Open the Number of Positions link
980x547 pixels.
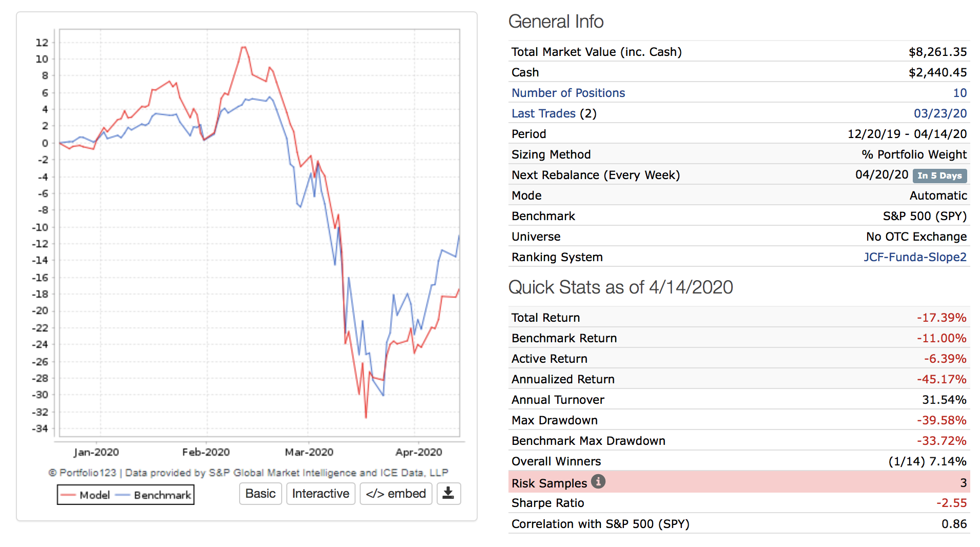pyautogui.click(x=568, y=93)
